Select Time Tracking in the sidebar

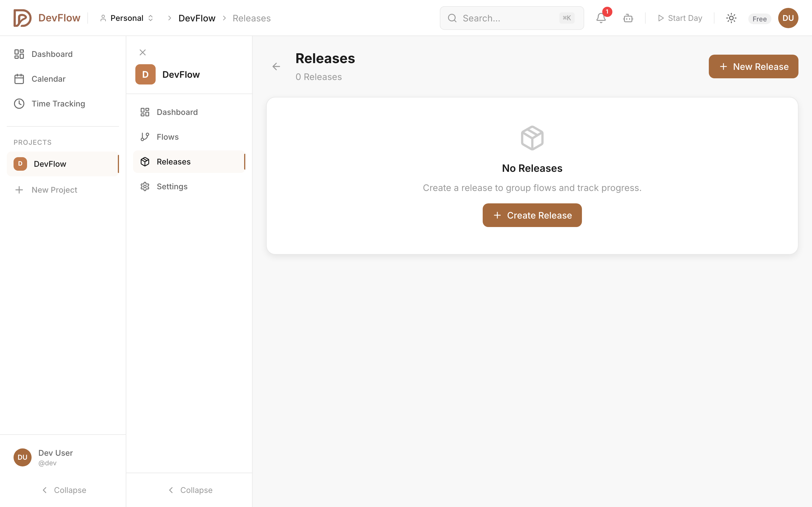tap(58, 103)
